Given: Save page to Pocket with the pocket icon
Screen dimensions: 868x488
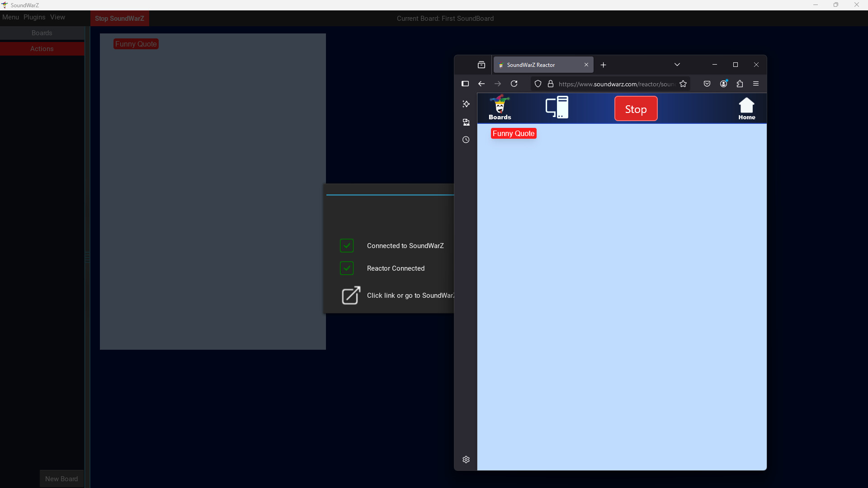Looking at the screenshot, I should [707, 84].
